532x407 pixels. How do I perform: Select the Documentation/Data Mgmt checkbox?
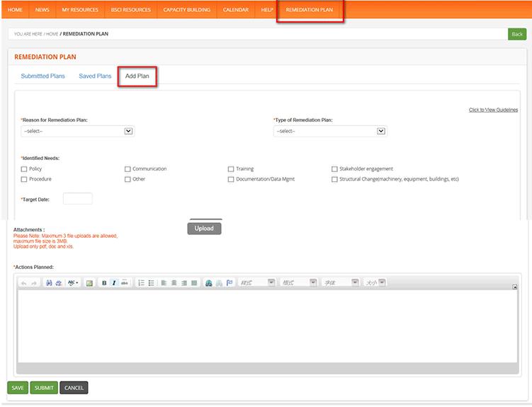coord(231,180)
